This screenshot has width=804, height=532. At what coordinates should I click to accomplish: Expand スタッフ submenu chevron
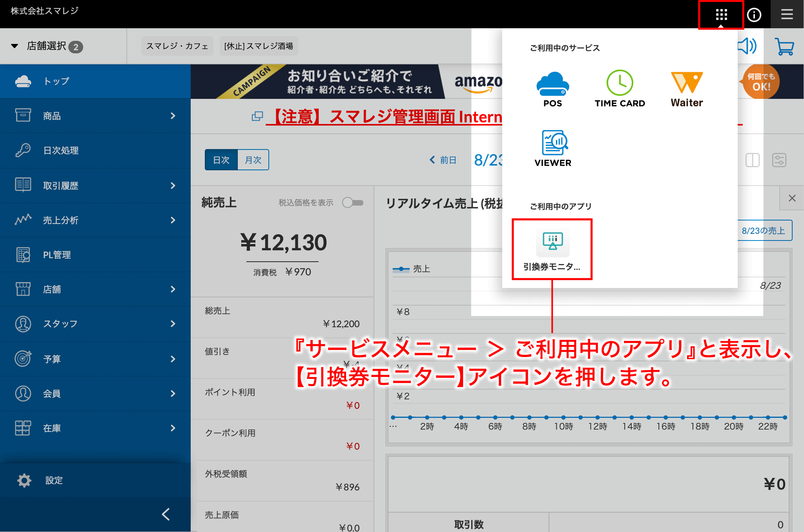(x=173, y=324)
